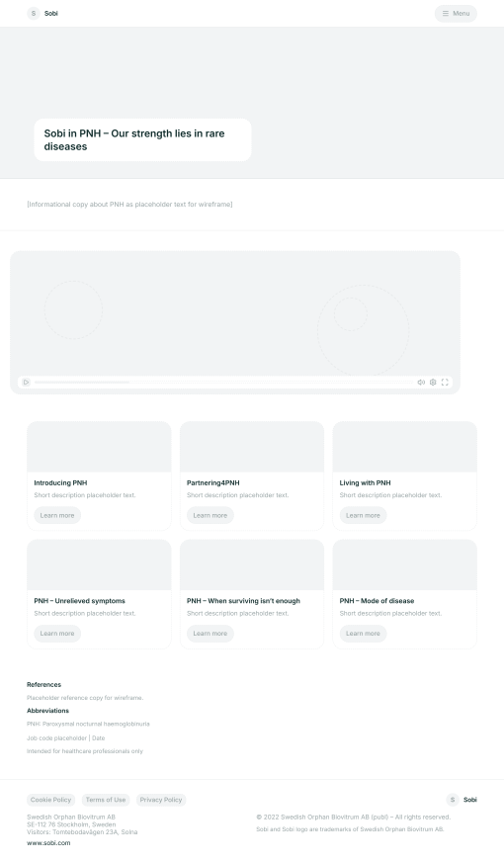Click Learn more under Living with PNH

coord(363,515)
